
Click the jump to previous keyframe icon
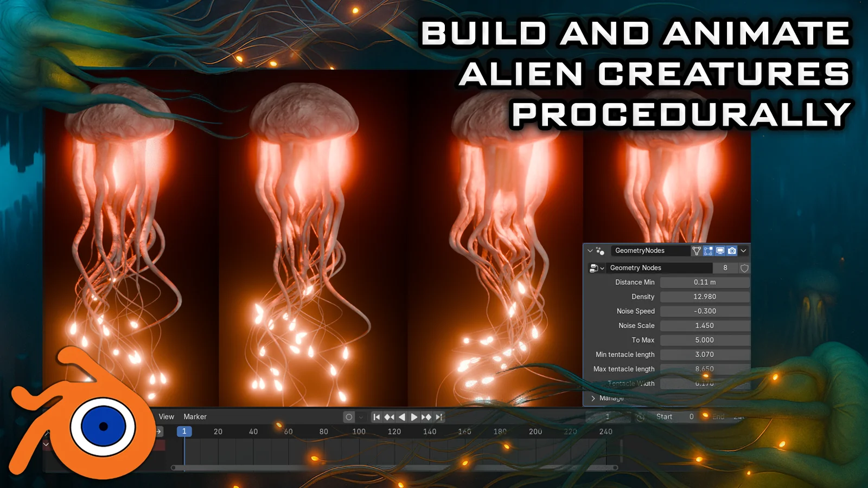tap(388, 418)
